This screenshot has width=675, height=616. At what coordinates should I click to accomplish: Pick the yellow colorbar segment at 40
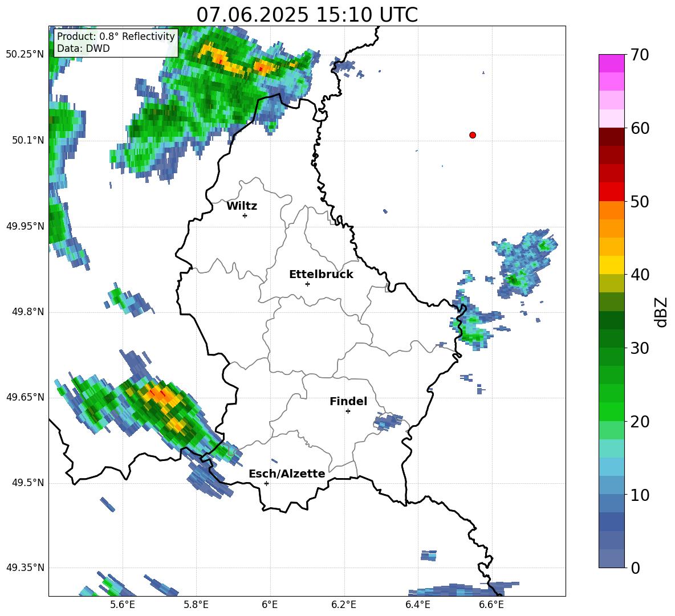pyautogui.click(x=611, y=265)
